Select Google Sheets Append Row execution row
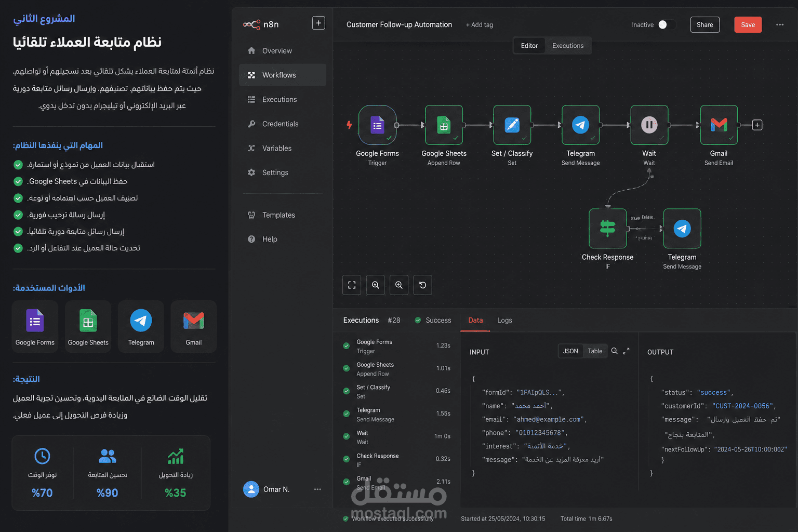 click(396, 369)
